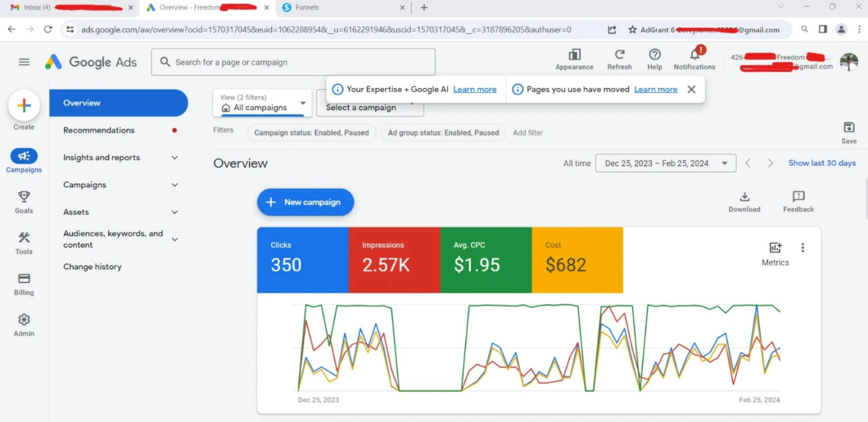The width and height of the screenshot is (868, 422).
Task: Download the overview report
Action: click(744, 201)
